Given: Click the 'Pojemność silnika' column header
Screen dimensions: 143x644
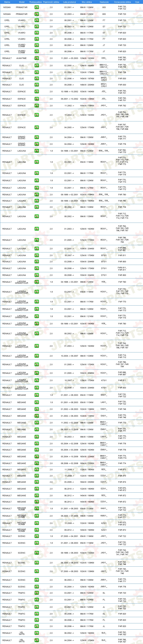Looking at the screenshot, I should click(51, 2).
